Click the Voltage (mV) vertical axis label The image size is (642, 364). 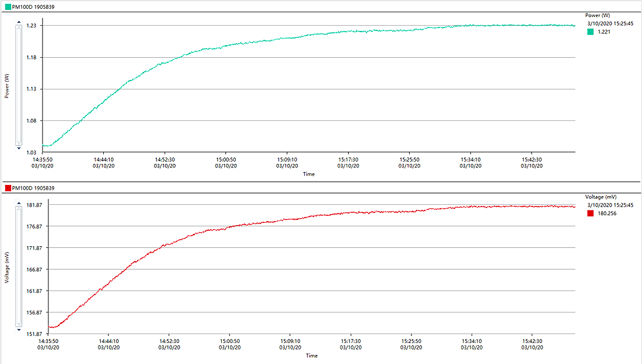click(x=7, y=267)
